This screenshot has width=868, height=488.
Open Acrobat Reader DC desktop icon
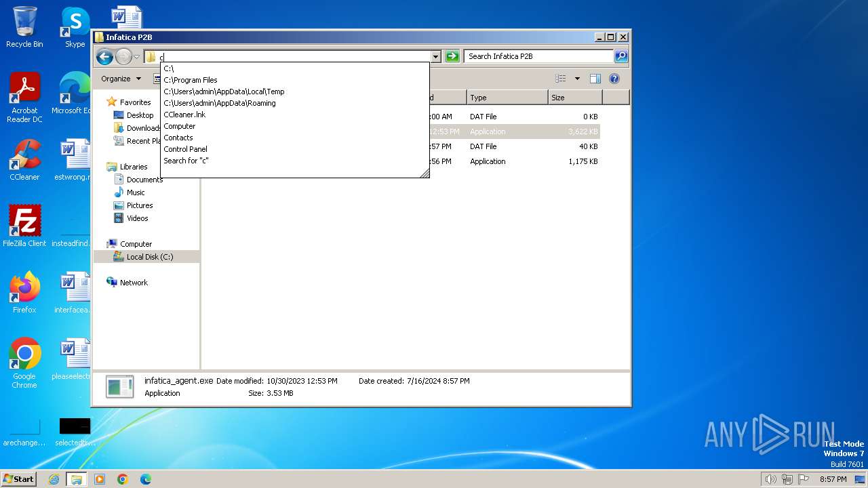(24, 98)
